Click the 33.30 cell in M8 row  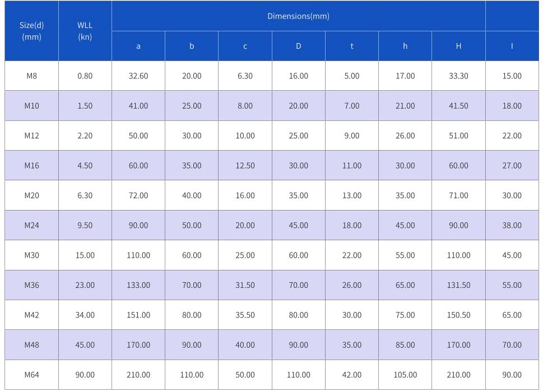click(x=458, y=76)
